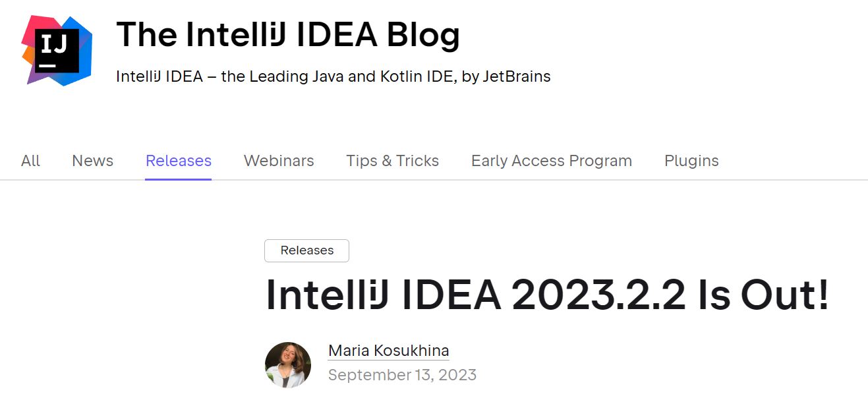Image resolution: width=868 pixels, height=404 pixels.
Task: Click the black IJ square inside the logo
Action: pos(57,51)
